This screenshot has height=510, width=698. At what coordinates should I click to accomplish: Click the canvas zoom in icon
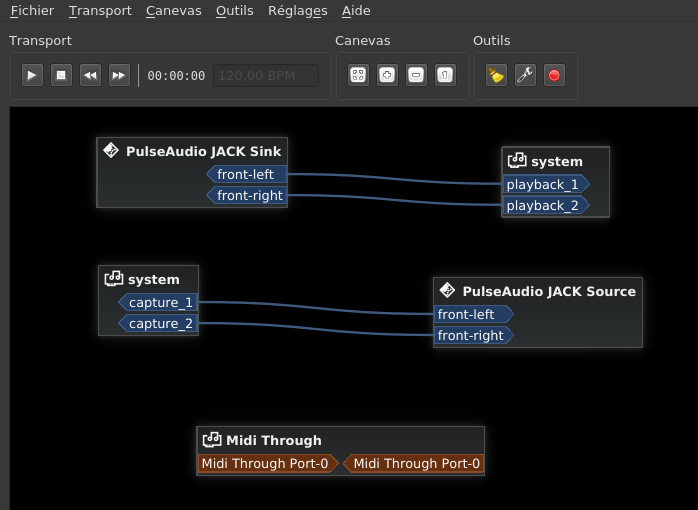click(387, 75)
